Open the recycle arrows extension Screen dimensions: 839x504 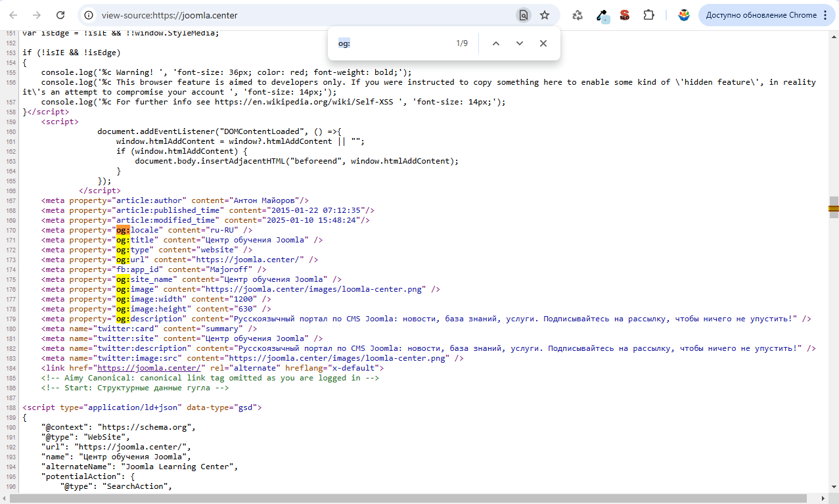click(x=578, y=15)
